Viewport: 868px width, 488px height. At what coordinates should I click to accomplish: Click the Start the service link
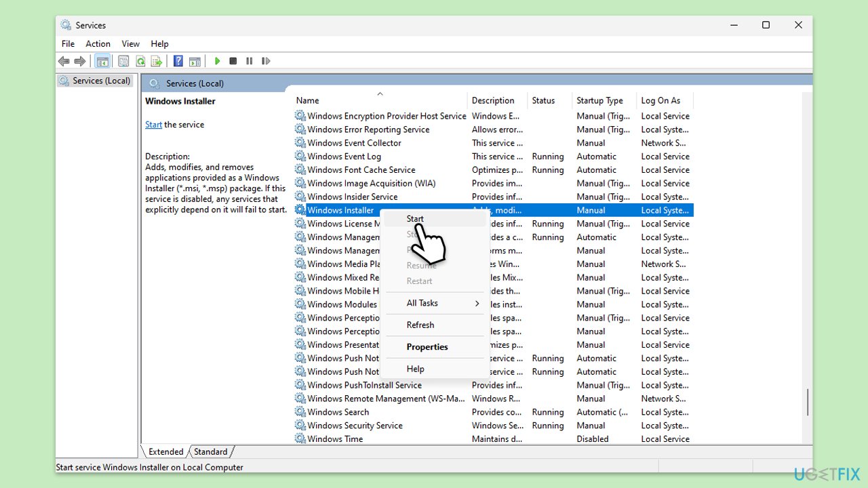point(153,125)
